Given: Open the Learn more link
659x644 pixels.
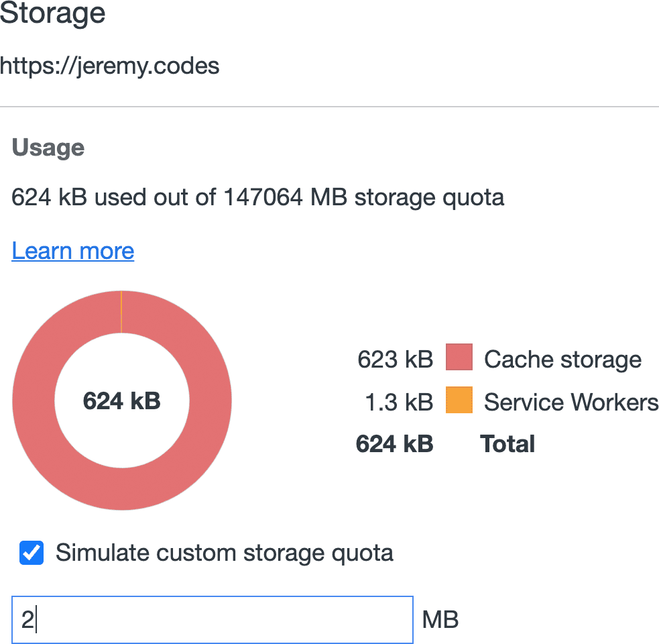Looking at the screenshot, I should [72, 251].
